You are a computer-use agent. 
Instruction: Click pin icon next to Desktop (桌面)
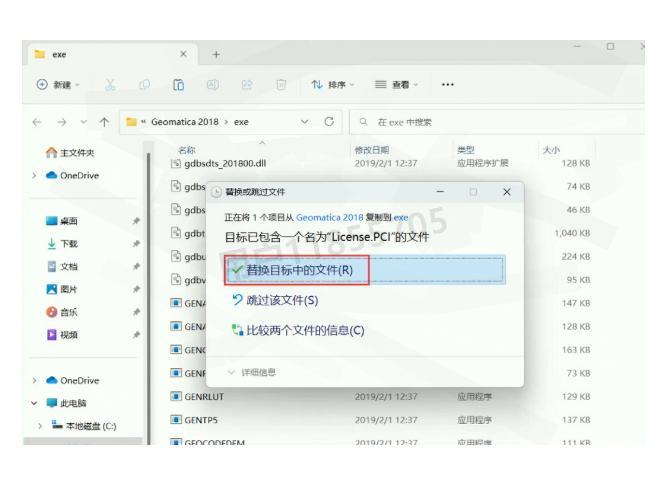click(x=136, y=221)
